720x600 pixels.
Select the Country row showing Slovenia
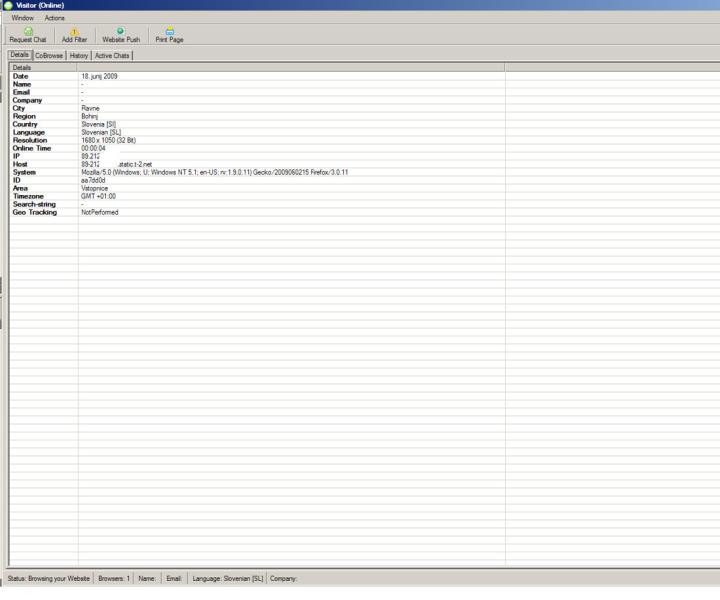100,124
